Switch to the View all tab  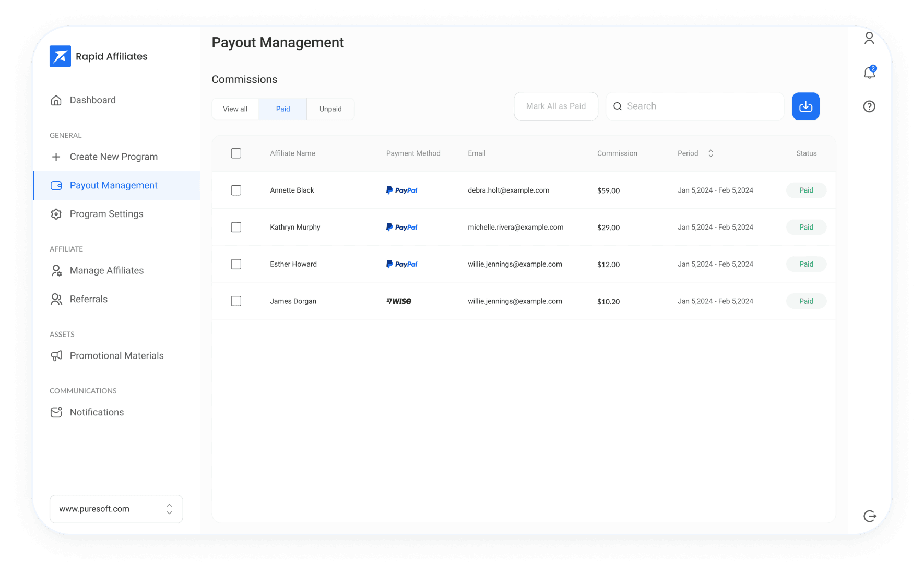pos(235,109)
